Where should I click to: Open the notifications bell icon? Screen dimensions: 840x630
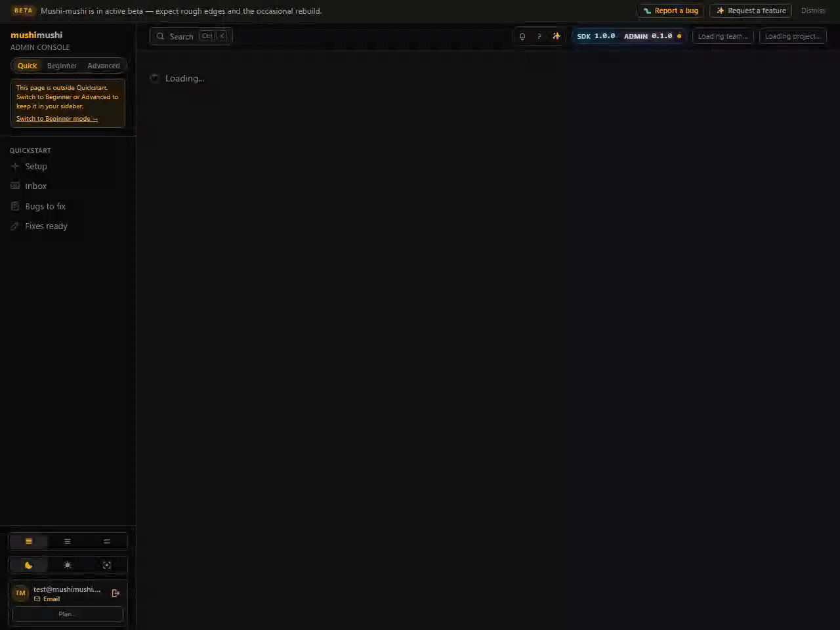tap(522, 37)
